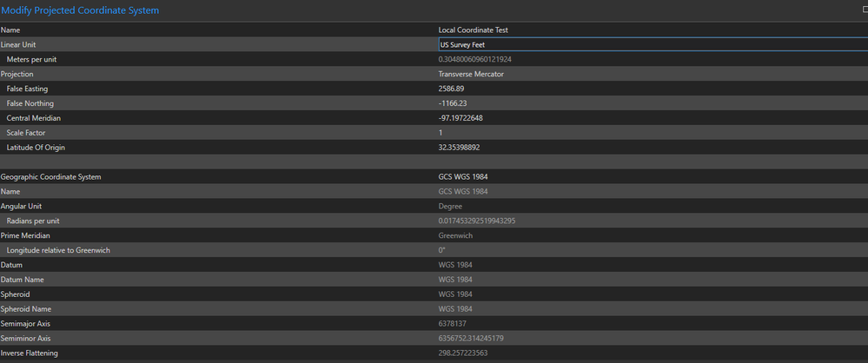868x363 pixels.
Task: Click the Projection row label
Action: click(x=17, y=74)
